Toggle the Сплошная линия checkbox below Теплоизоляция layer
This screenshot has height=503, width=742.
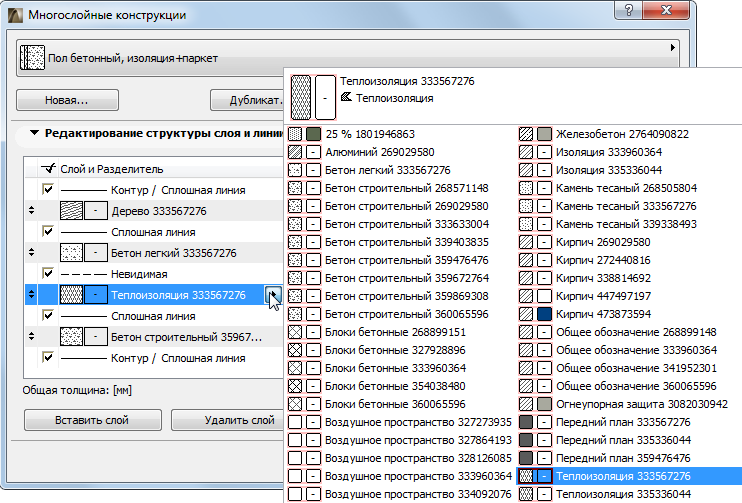(48, 316)
